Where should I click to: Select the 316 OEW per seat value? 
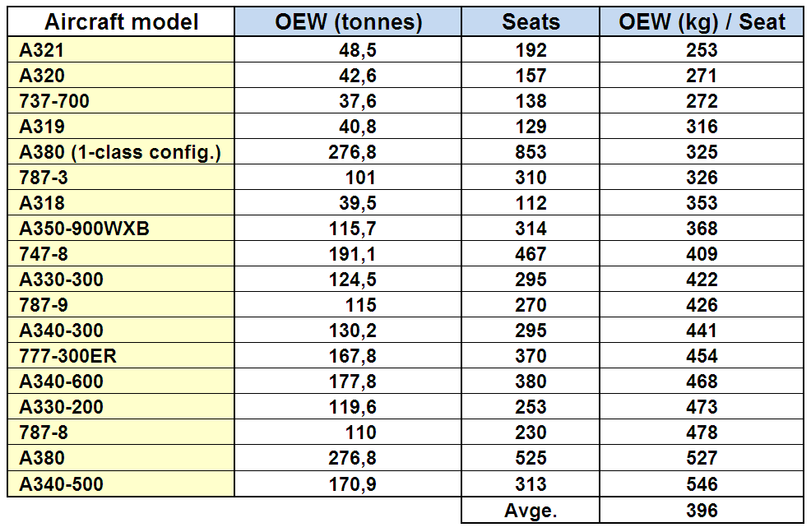(x=702, y=127)
